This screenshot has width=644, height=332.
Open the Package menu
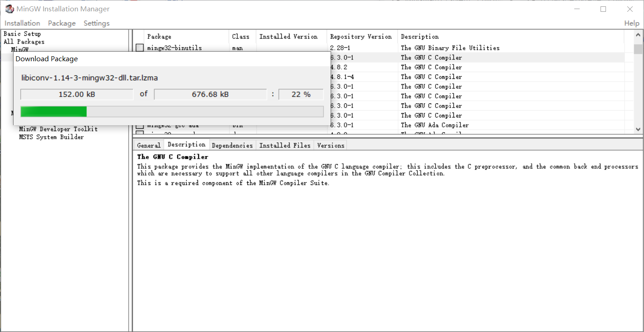coord(62,23)
